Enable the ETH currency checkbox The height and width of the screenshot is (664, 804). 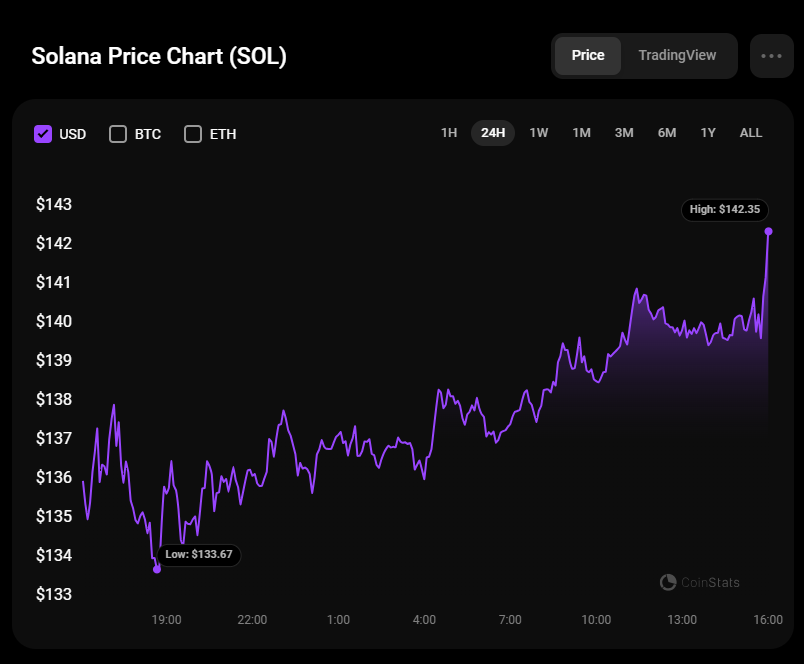pos(193,134)
